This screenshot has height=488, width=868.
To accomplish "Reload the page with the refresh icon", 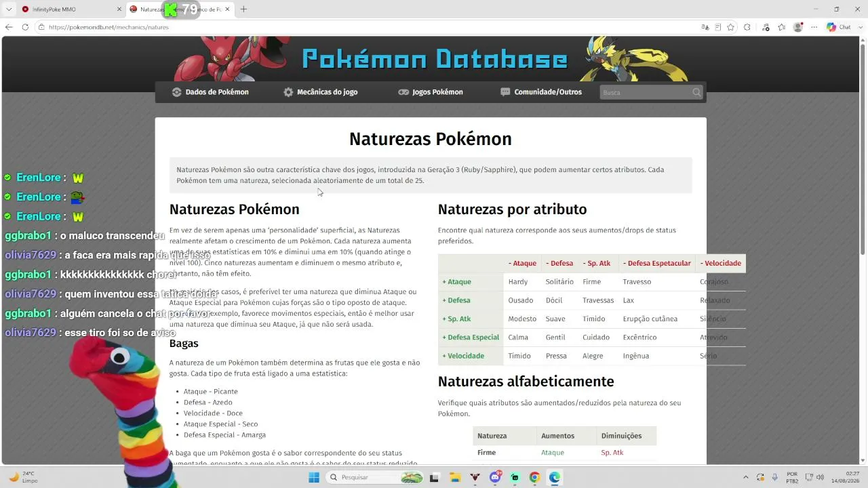I will point(25,27).
